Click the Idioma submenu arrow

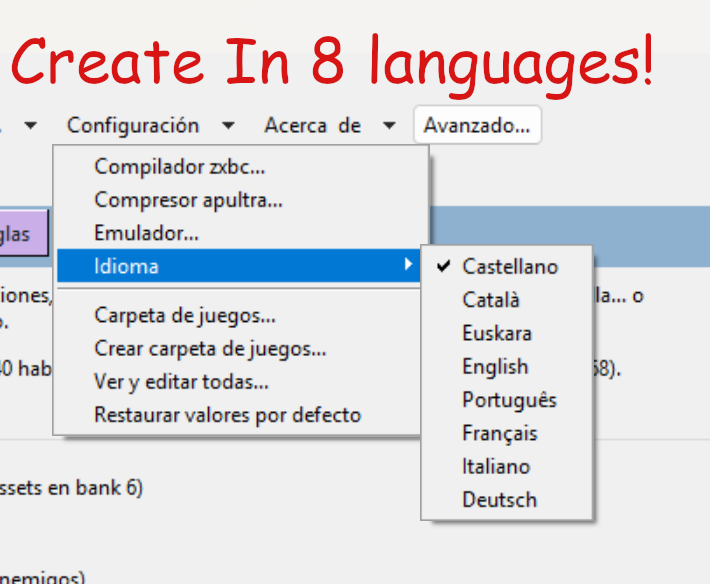[408, 264]
